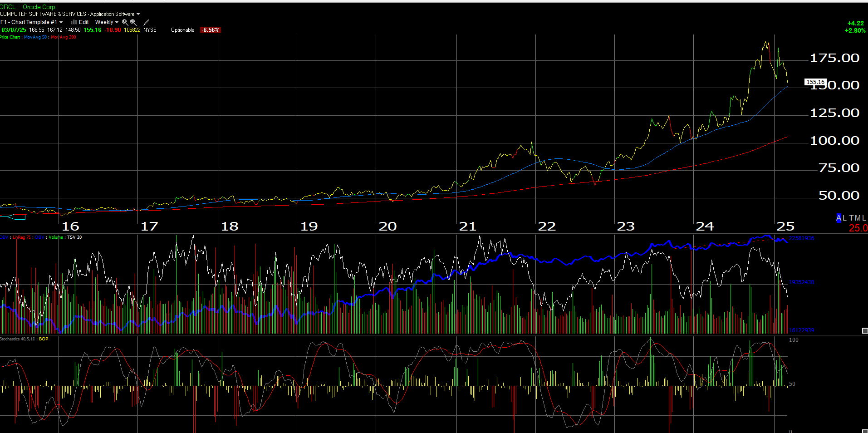Click the 19352438 OBV scale value
Viewport: 868px width, 433px height.
(x=801, y=282)
